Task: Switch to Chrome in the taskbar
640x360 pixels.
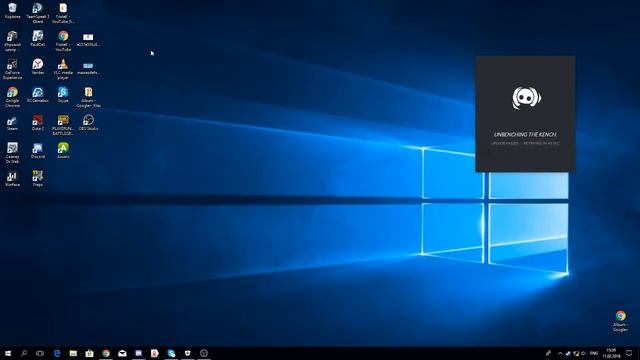Action: point(106,353)
